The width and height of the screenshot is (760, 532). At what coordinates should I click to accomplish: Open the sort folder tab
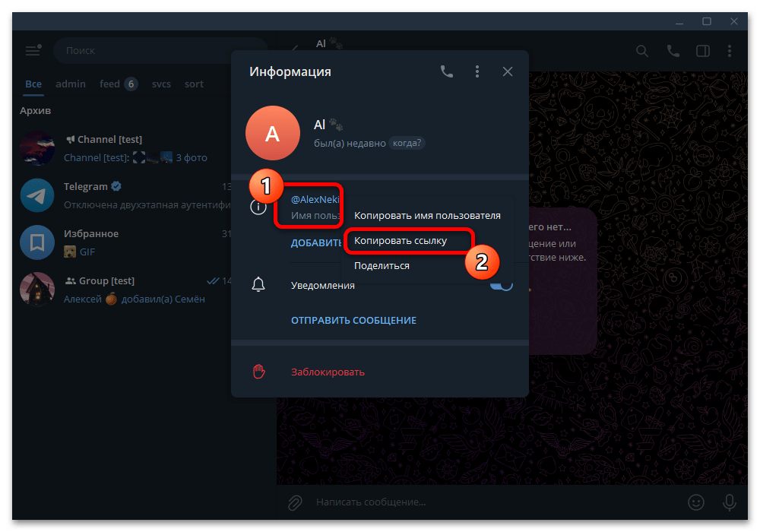point(194,84)
